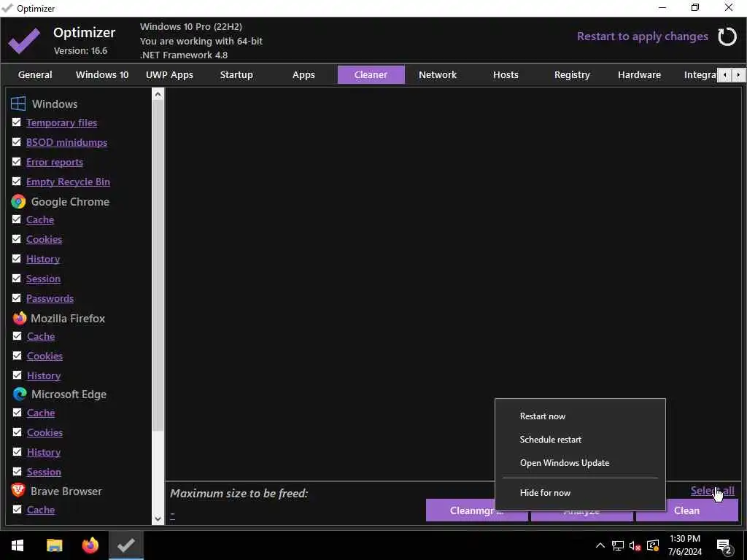Choose Hide for now in the menu
The height and width of the screenshot is (560, 747).
580,493
